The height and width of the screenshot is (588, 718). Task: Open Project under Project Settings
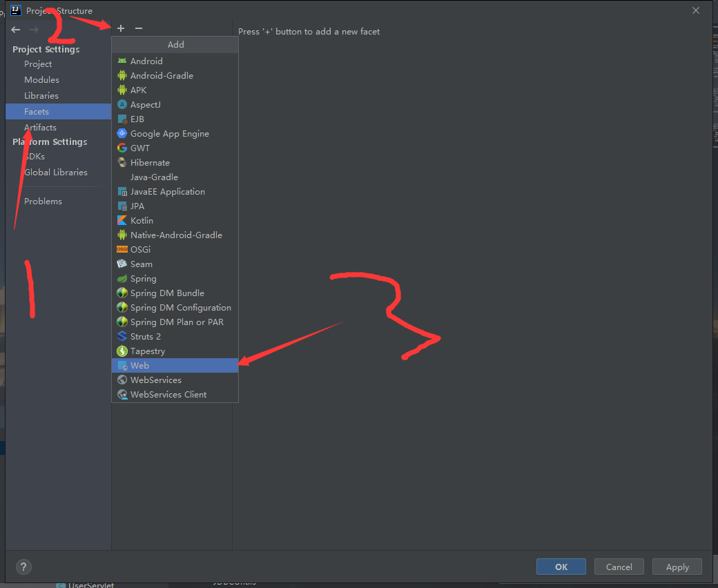coord(58,64)
